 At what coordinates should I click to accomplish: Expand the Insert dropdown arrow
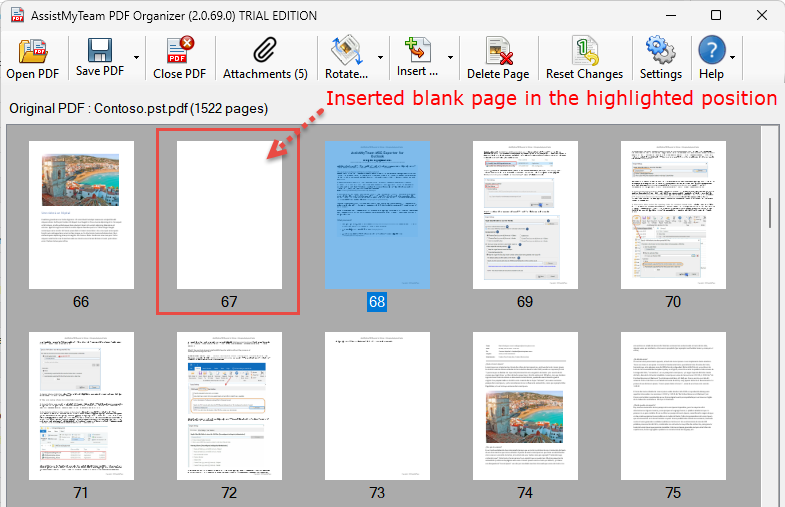click(451, 58)
